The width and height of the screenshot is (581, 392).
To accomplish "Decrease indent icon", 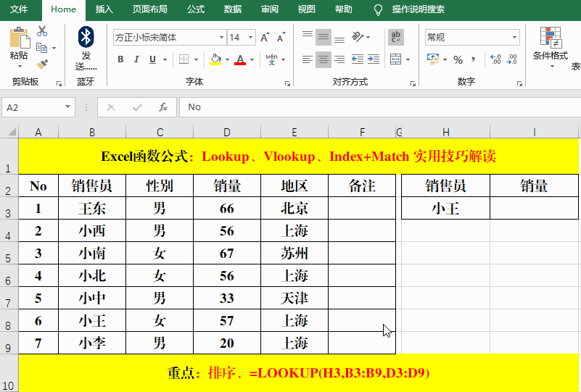I will pyautogui.click(x=357, y=59).
